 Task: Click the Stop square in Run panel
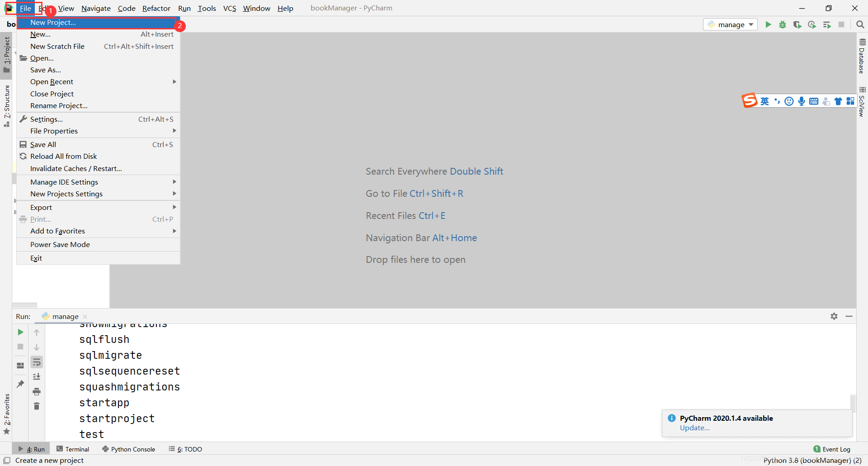tap(20, 347)
